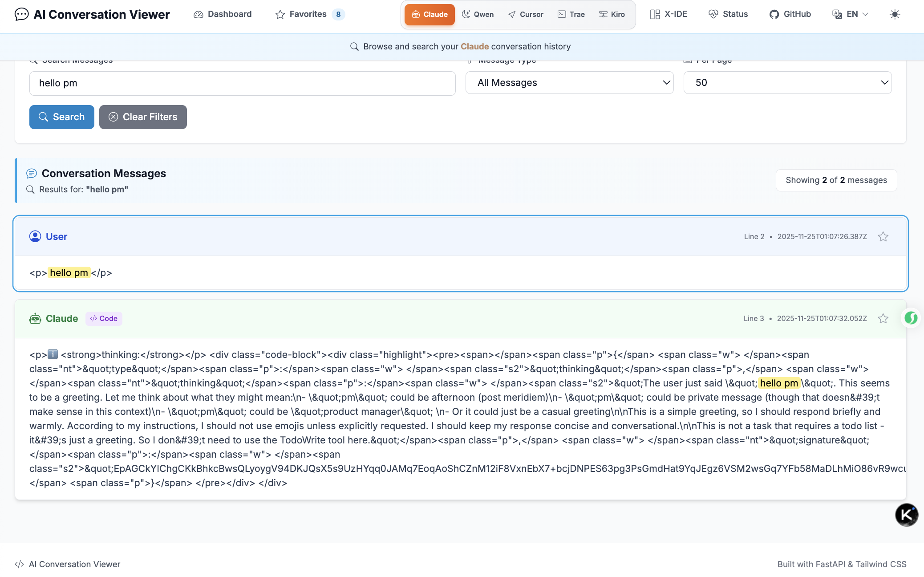Image resolution: width=924 pixels, height=577 pixels.
Task: Open the per page dropdown showing 50
Action: [x=787, y=83]
